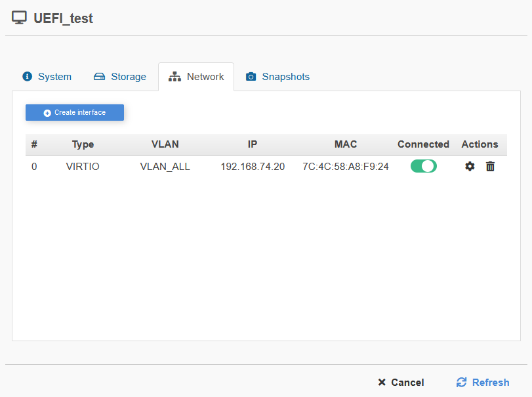The width and height of the screenshot is (532, 397).
Task: Click the camera icon on Snapshots tab
Action: point(251,77)
